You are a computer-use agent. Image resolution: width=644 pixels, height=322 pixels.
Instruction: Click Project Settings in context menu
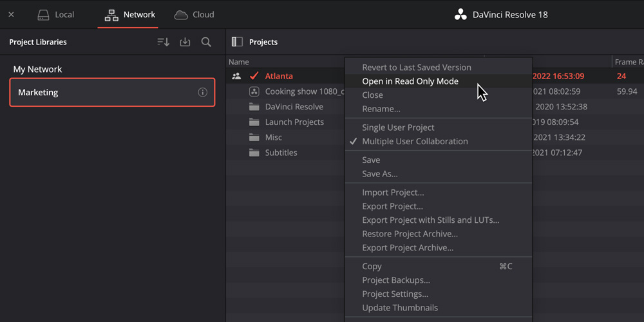coord(395,294)
